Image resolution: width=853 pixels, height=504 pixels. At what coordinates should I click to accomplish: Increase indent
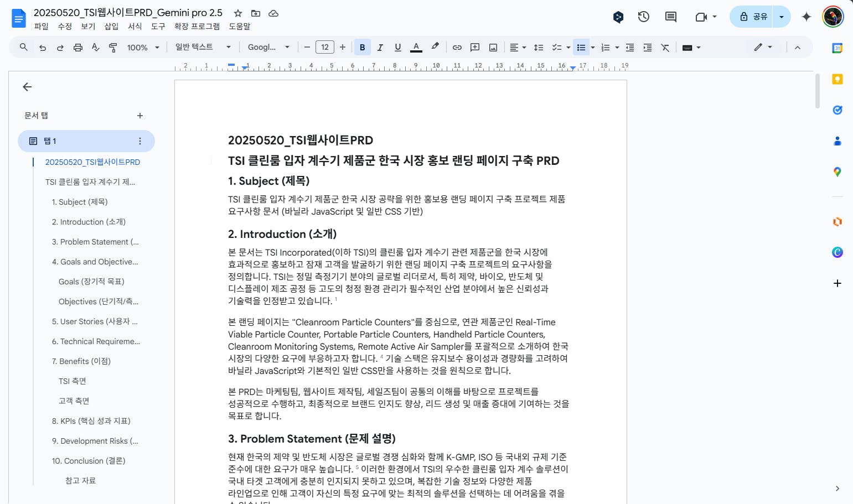coord(648,48)
